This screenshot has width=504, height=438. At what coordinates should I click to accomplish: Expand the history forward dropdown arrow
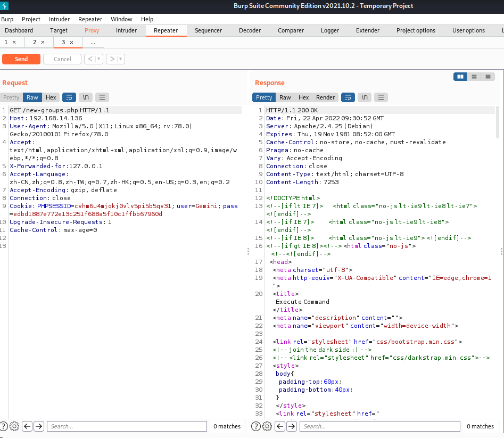coord(121,59)
